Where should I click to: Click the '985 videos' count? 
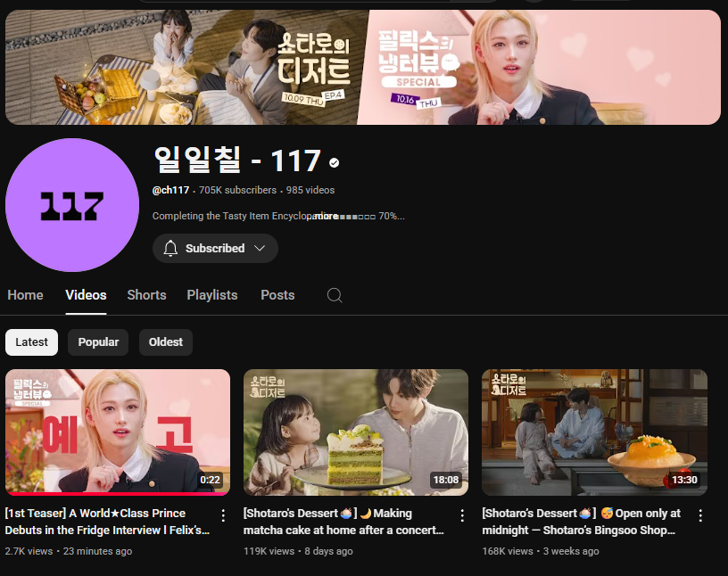[310, 190]
